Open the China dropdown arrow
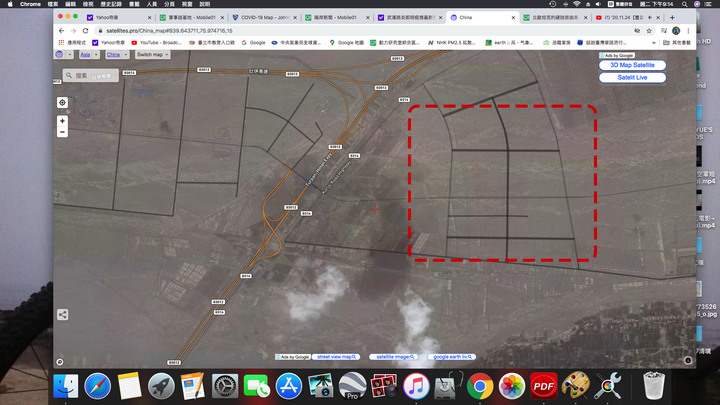Image resolution: width=720 pixels, height=405 pixels. coord(125,55)
